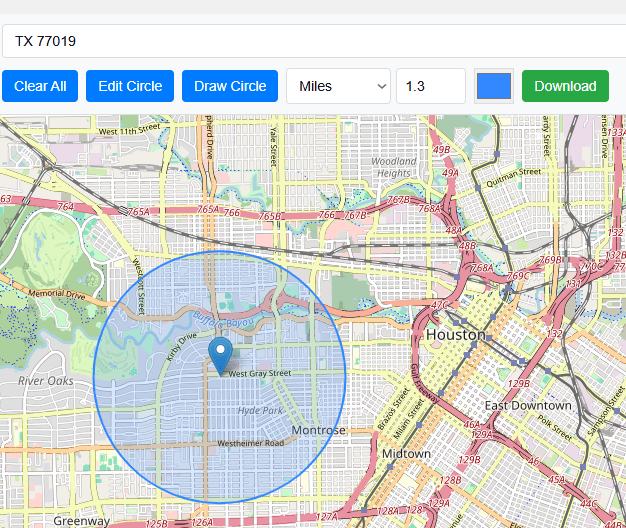Click the Houston city label on map
This screenshot has height=528, width=626.
tap(456, 335)
